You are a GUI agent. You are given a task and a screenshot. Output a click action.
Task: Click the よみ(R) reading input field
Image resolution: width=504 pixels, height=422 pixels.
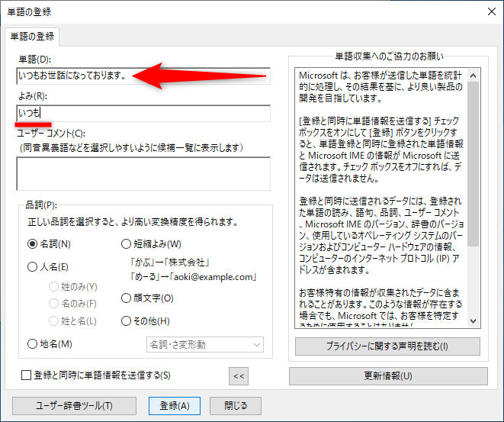[143, 113]
